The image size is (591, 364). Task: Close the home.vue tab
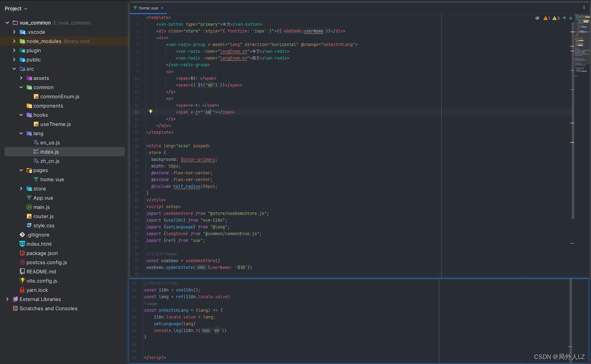point(162,8)
